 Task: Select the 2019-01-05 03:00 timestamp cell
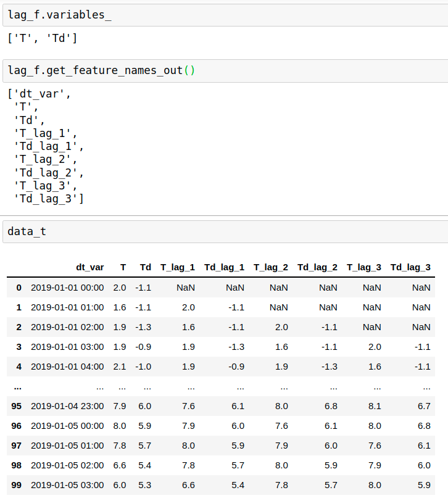pos(67,485)
